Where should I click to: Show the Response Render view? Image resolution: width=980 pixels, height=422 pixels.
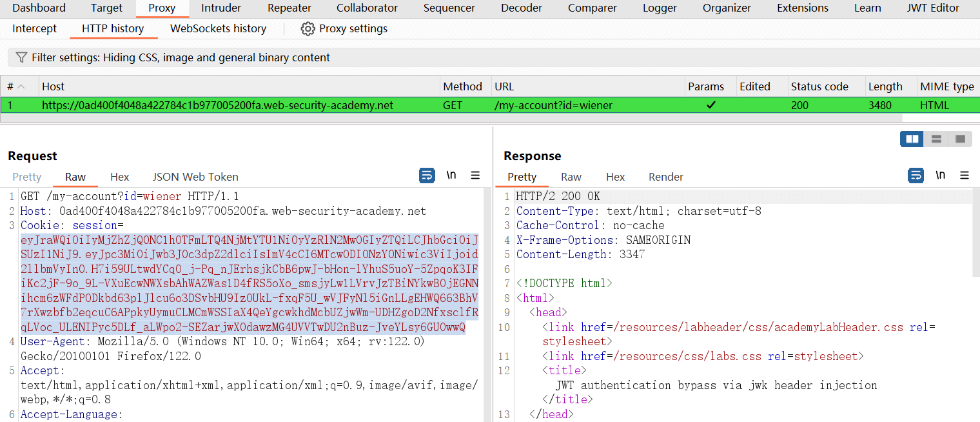[x=665, y=177]
